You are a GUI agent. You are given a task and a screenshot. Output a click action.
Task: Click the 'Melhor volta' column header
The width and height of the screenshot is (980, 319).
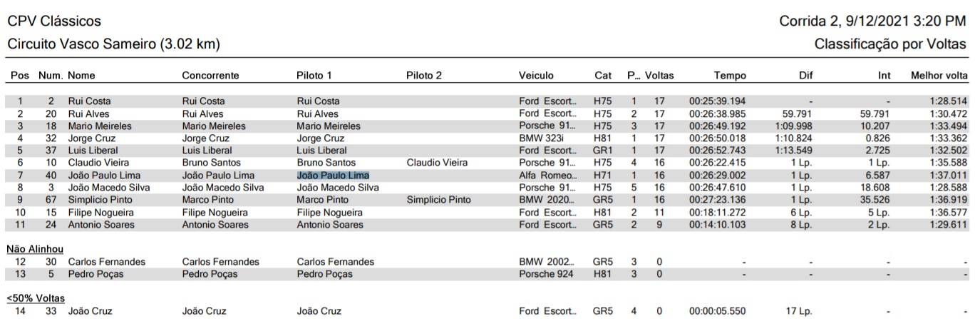pos(938,75)
